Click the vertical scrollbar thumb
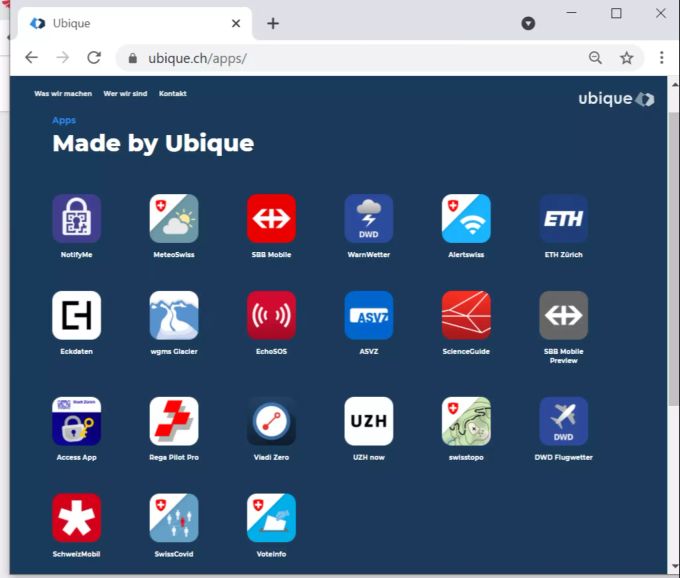This screenshot has height=578, width=680. [x=673, y=259]
